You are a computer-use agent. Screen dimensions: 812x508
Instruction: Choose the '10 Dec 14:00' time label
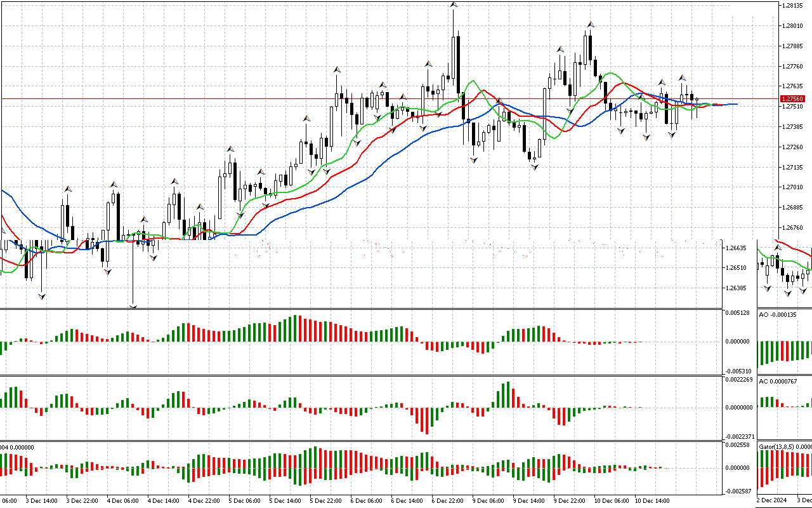click(x=653, y=501)
